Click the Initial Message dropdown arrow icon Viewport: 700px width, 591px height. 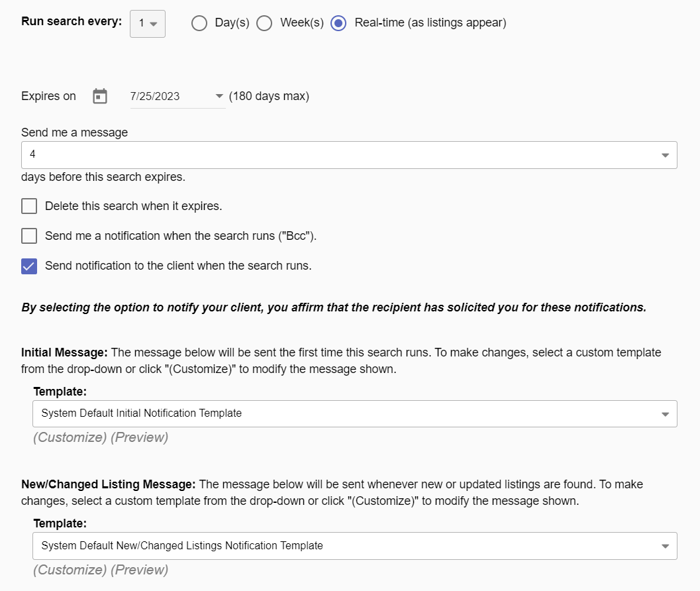tap(665, 414)
